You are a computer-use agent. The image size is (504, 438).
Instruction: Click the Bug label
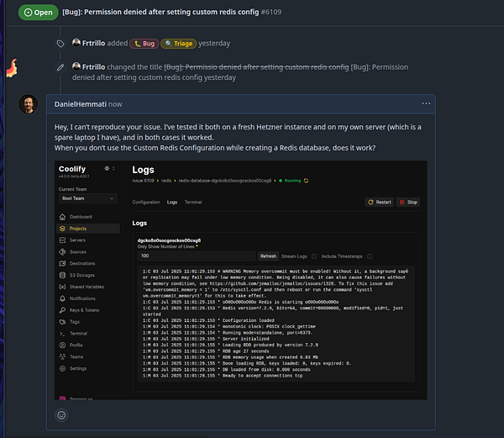click(x=144, y=44)
